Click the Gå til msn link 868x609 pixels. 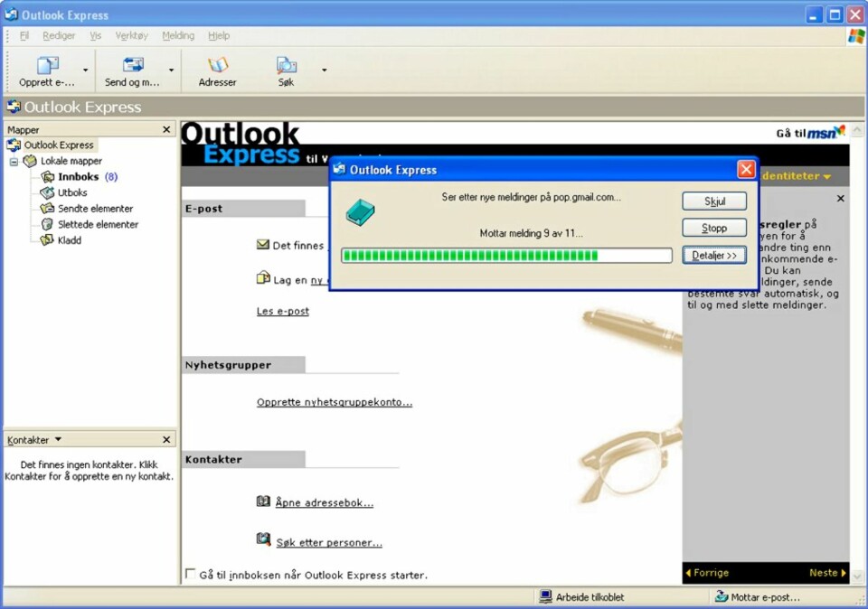tap(811, 133)
